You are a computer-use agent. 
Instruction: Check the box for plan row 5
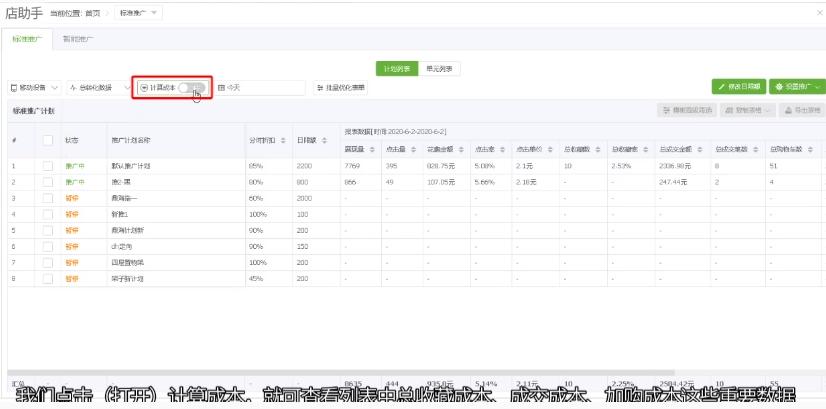coord(48,230)
